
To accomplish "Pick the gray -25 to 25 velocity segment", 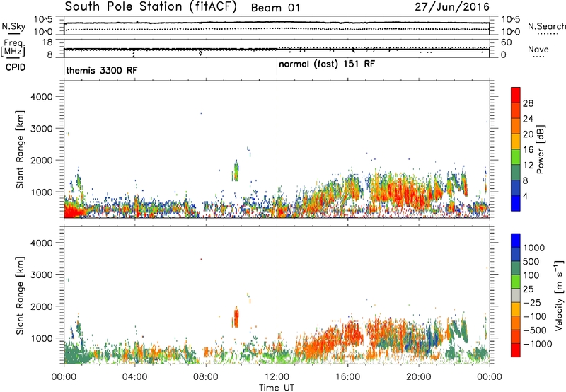I will (x=516, y=296).
